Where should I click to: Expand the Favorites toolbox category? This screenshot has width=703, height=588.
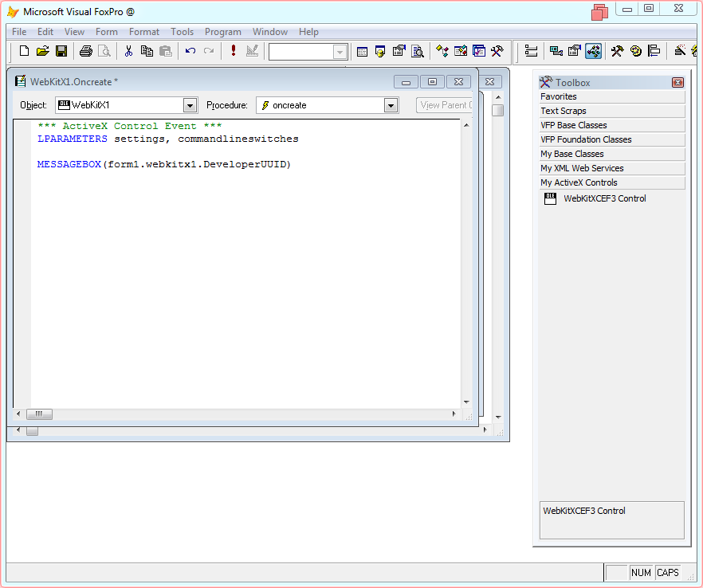(612, 97)
